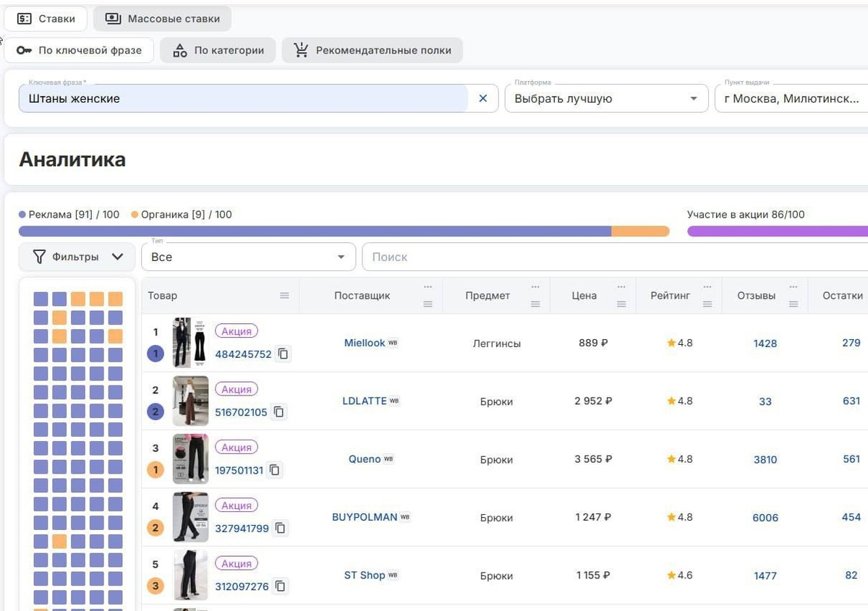Image resolution: width=868 pixels, height=611 pixels.
Task: Open supplier link ST Shop
Action: 365,575
